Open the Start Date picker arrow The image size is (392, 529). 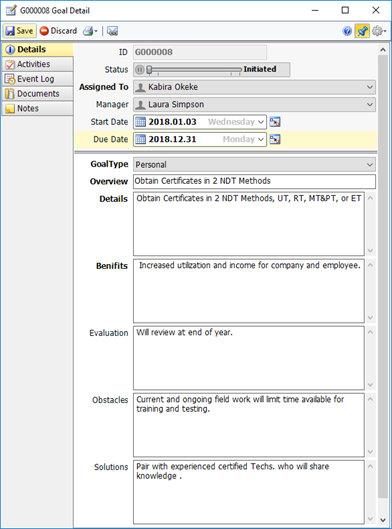click(261, 122)
